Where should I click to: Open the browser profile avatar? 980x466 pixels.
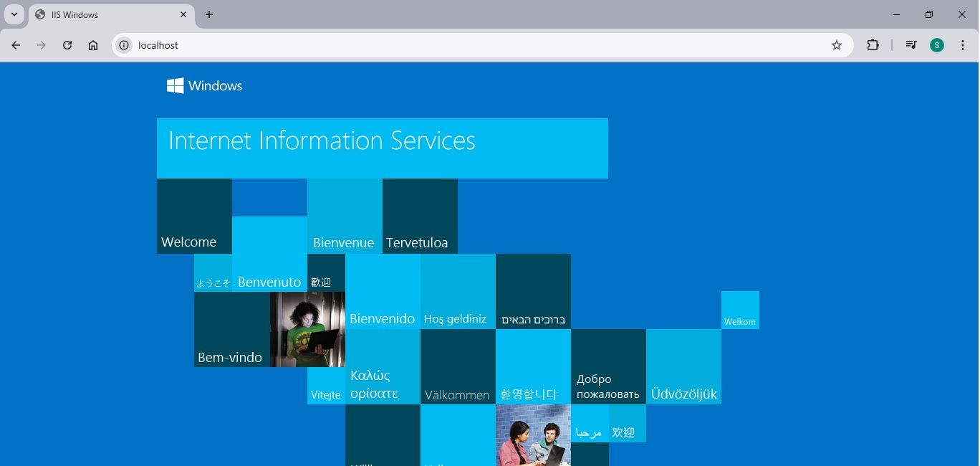936,44
